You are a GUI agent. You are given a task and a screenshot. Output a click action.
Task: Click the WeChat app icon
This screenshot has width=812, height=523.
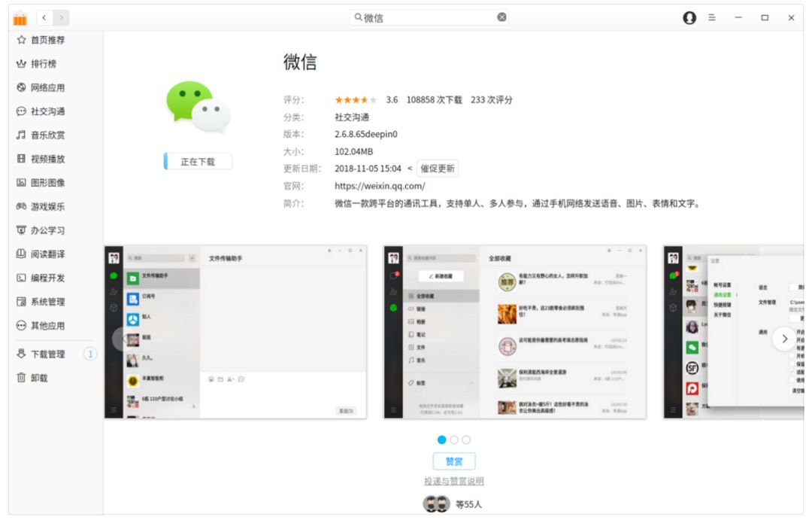click(x=197, y=106)
